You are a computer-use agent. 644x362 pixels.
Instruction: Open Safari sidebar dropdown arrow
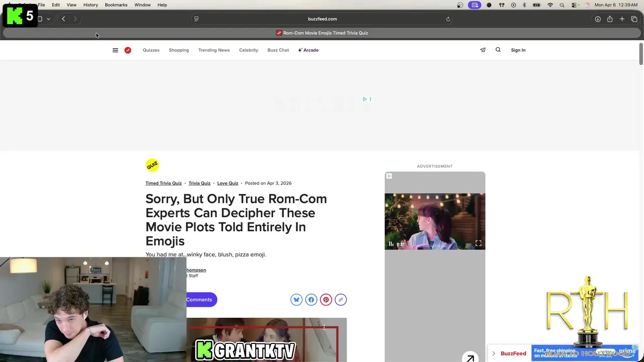[x=48, y=19]
